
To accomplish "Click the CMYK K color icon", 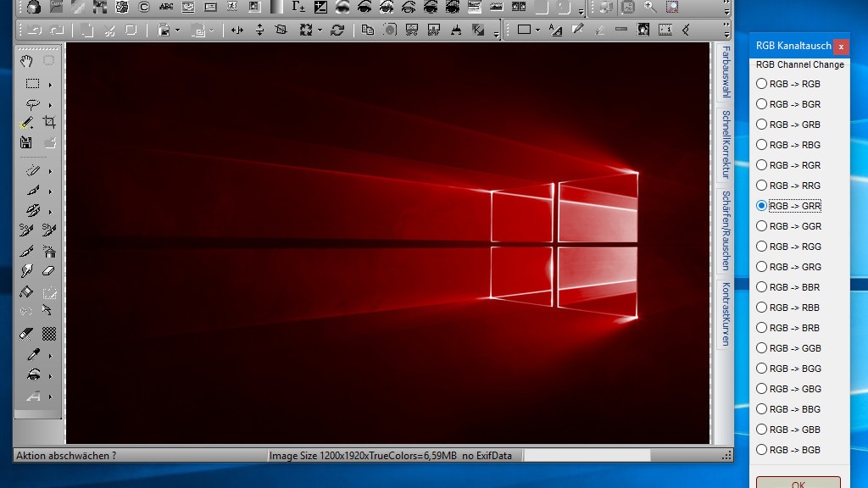I will 478,30.
